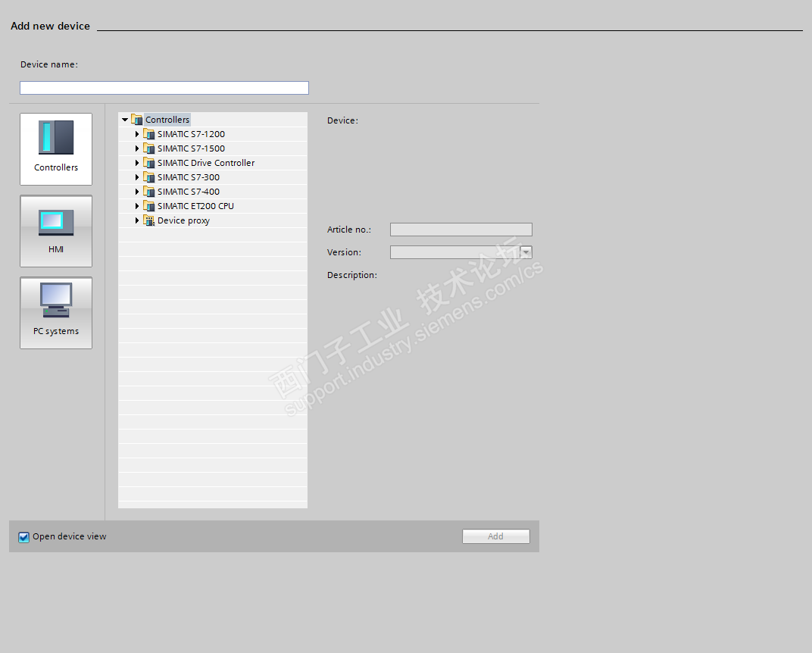Click the SIMATIC S7-1200 folder icon
The width and height of the screenshot is (812, 653).
149,134
